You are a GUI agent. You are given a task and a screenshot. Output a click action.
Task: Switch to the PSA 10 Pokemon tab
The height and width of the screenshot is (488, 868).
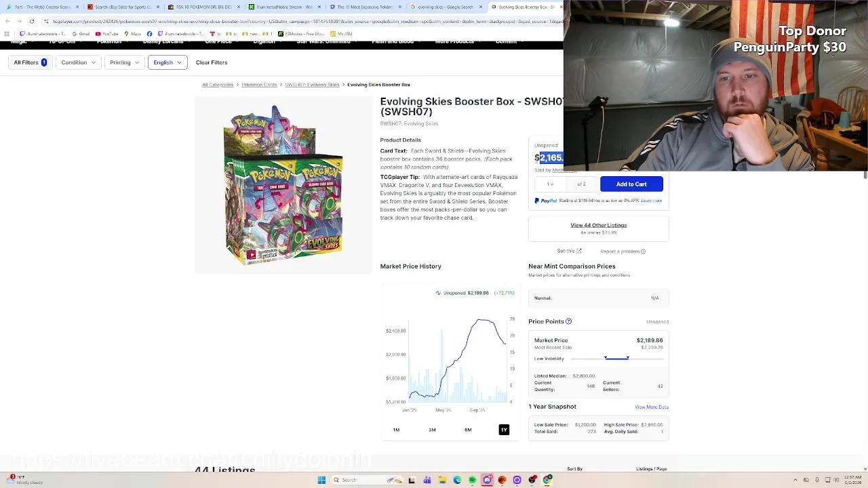point(203,7)
